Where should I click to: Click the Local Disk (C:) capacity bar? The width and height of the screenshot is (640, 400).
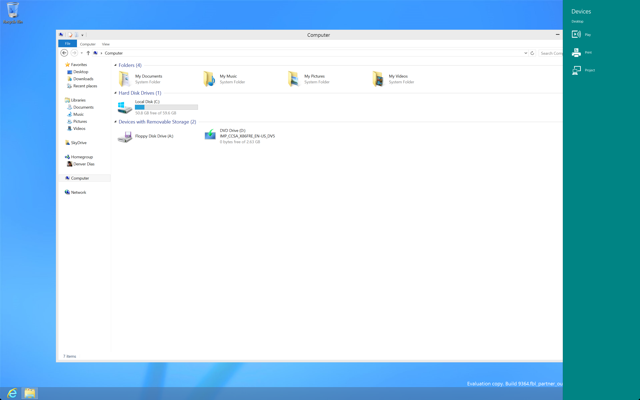pyautogui.click(x=167, y=107)
